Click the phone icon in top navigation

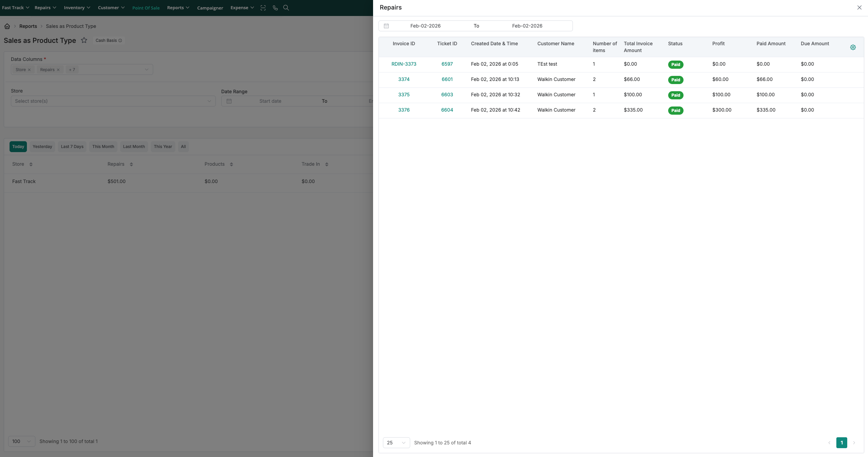275,8
